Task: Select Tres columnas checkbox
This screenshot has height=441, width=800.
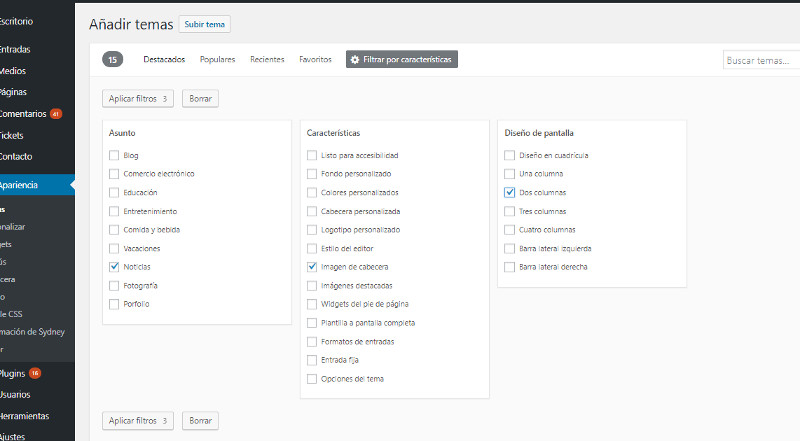Action: (x=509, y=211)
